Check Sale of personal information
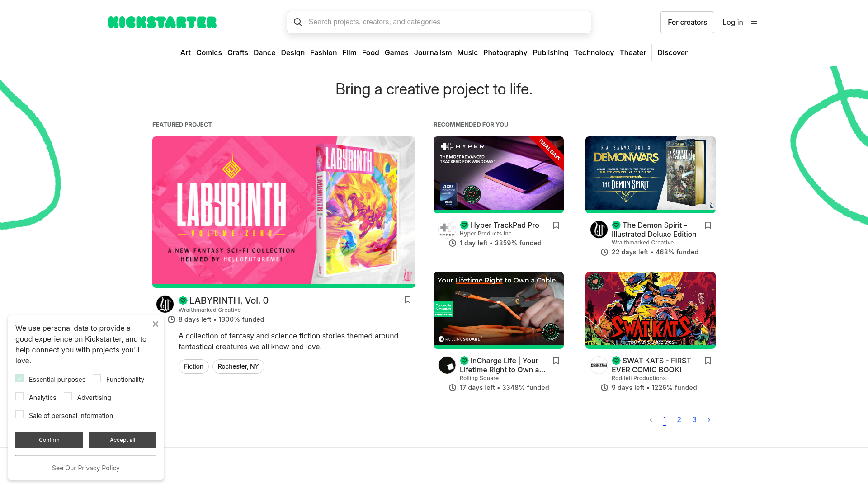 click(x=19, y=414)
